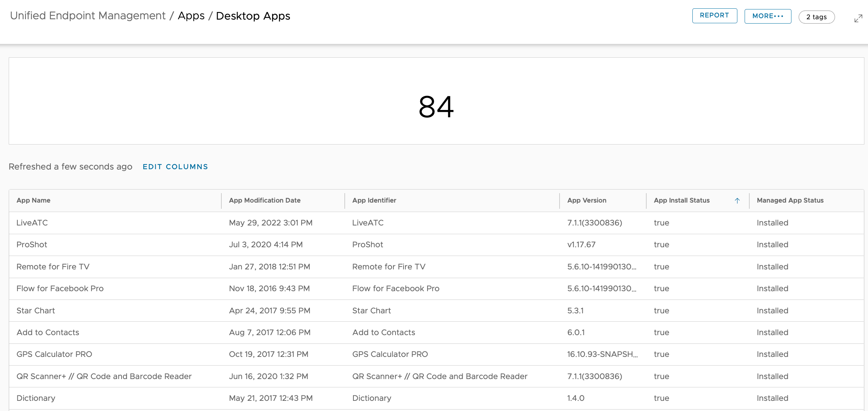Select the ProShot app row
This screenshot has width=868, height=411.
point(32,245)
